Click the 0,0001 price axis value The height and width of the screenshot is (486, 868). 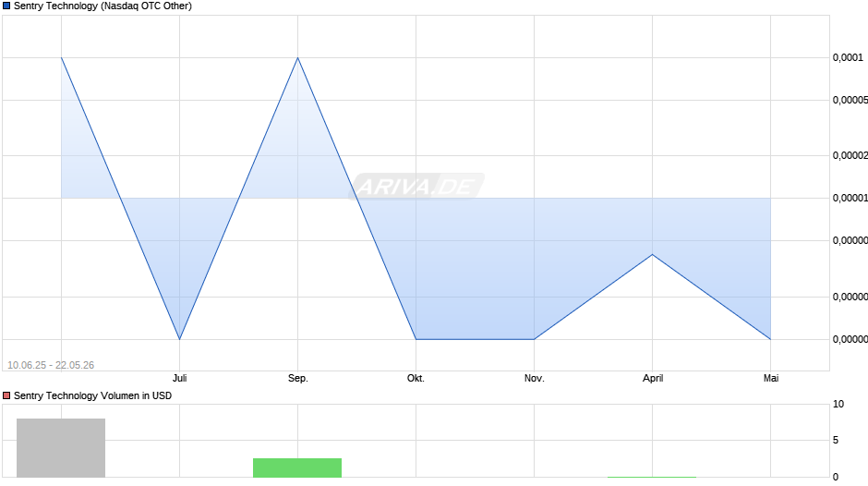tap(848, 57)
